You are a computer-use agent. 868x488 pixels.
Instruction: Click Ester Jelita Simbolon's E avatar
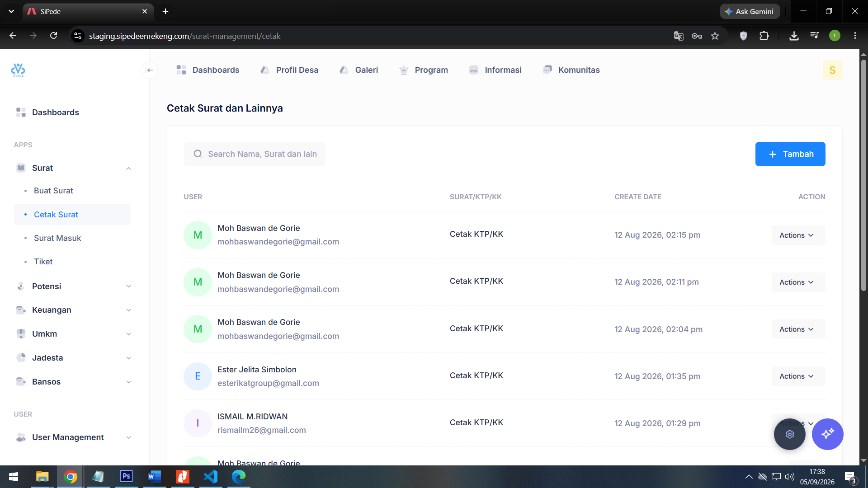[x=198, y=376]
